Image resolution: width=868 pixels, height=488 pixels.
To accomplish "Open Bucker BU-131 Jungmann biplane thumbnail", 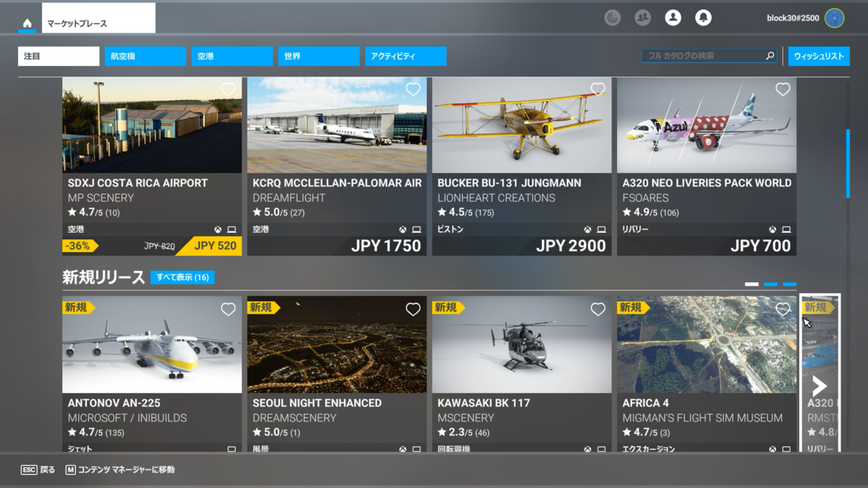I will 522,125.
